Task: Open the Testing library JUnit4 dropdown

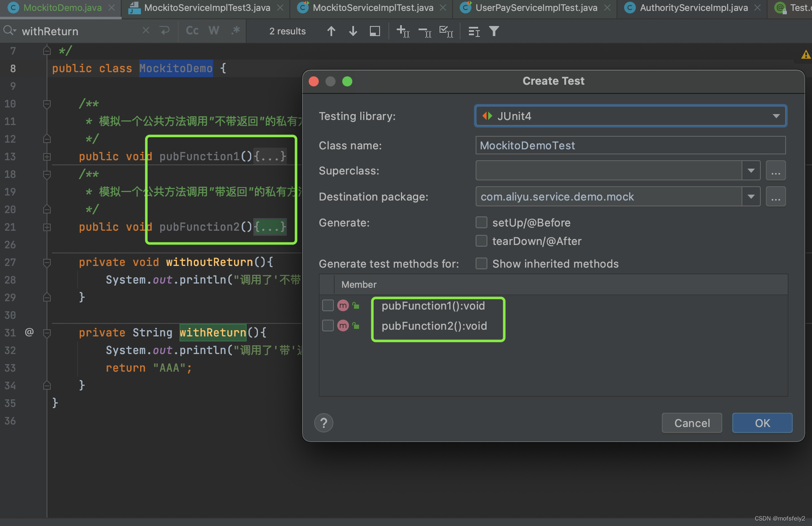Action: [630, 116]
